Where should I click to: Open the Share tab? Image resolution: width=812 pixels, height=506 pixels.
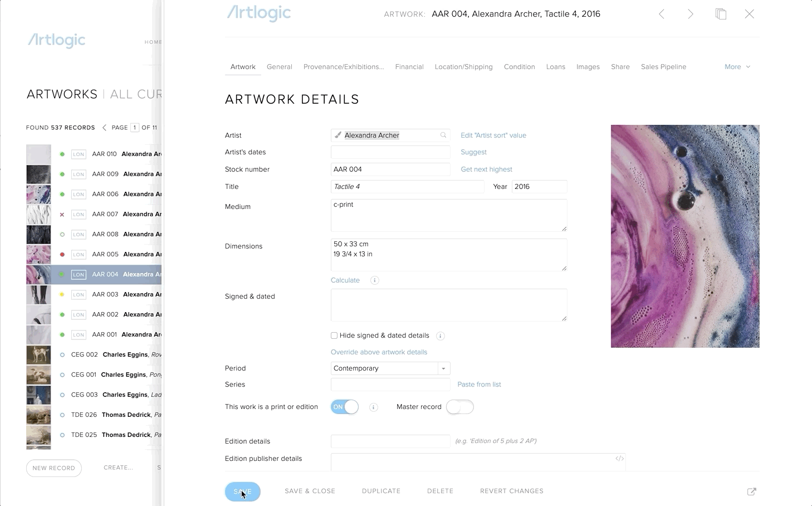pyautogui.click(x=620, y=67)
